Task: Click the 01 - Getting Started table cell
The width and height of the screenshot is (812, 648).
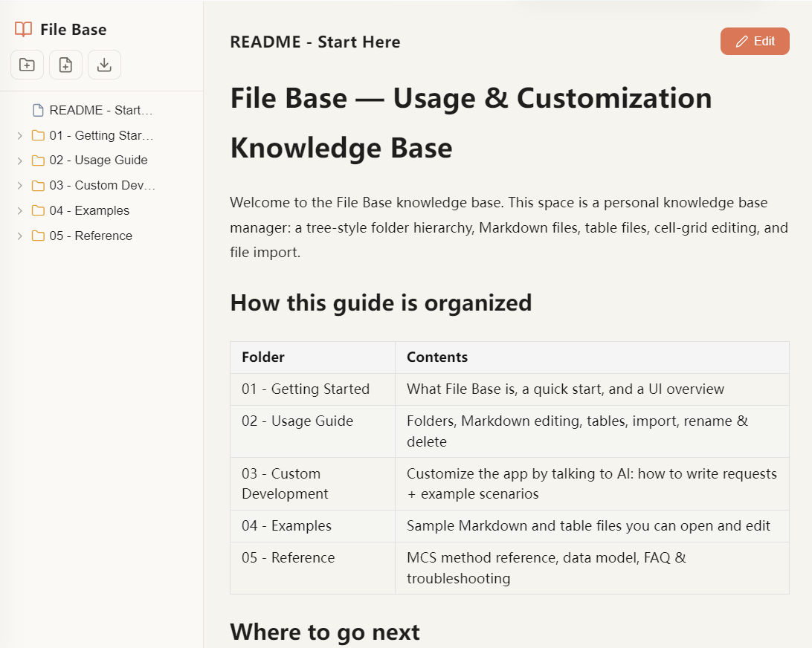Action: click(x=313, y=389)
